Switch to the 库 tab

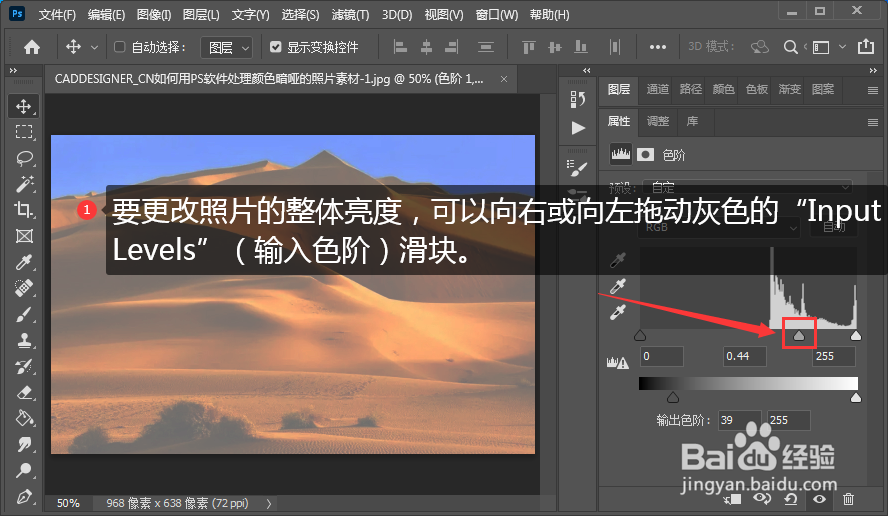pos(692,121)
